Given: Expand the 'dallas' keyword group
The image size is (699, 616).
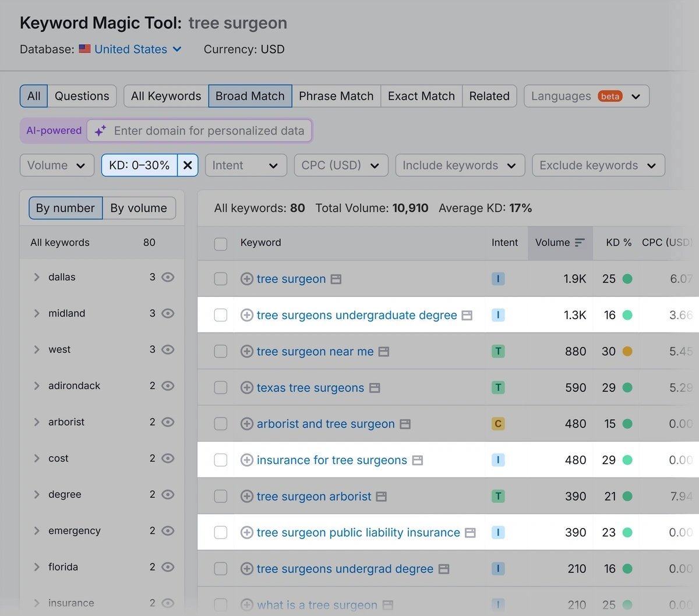Looking at the screenshot, I should point(37,277).
